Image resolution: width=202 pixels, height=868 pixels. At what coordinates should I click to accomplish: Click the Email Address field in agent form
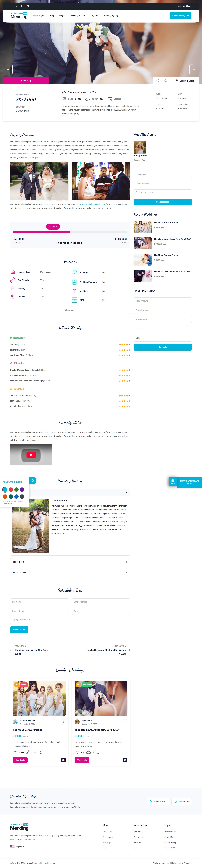(x=163, y=175)
